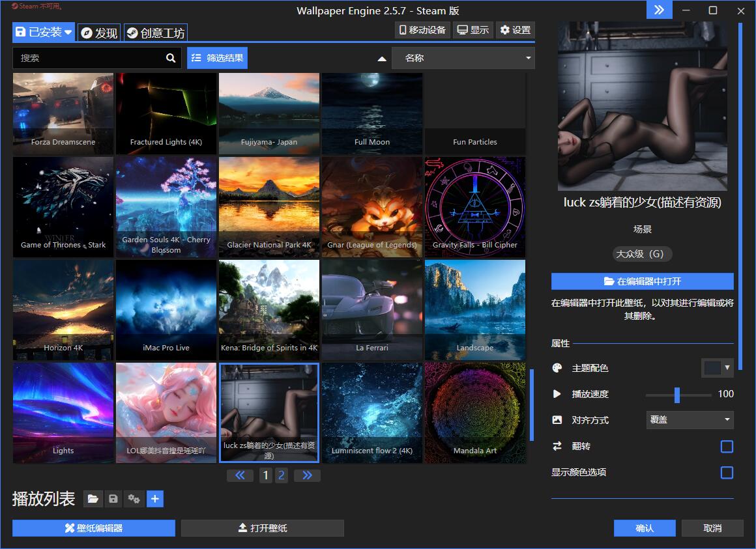Click the 大众级 (G) rating tag

pyautogui.click(x=642, y=254)
